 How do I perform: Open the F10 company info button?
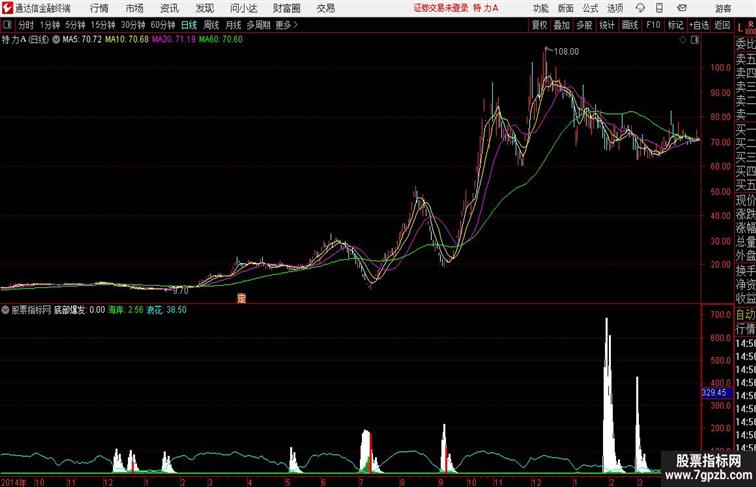653,25
